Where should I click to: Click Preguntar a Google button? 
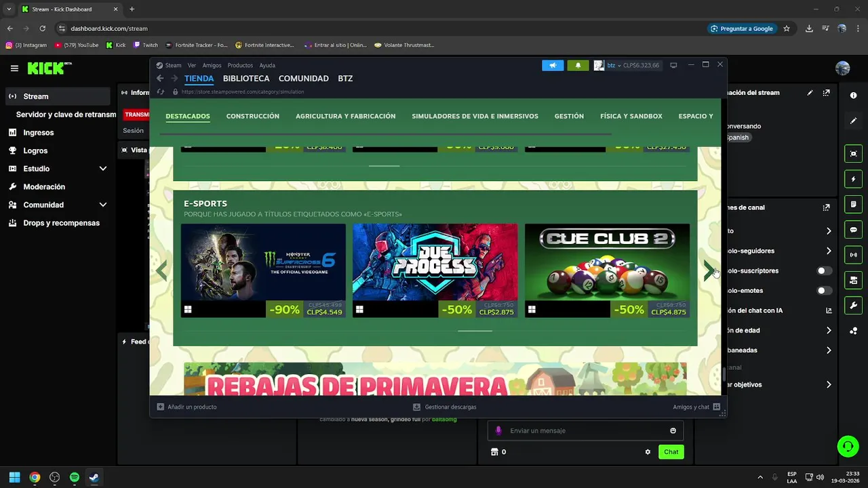[x=741, y=28]
